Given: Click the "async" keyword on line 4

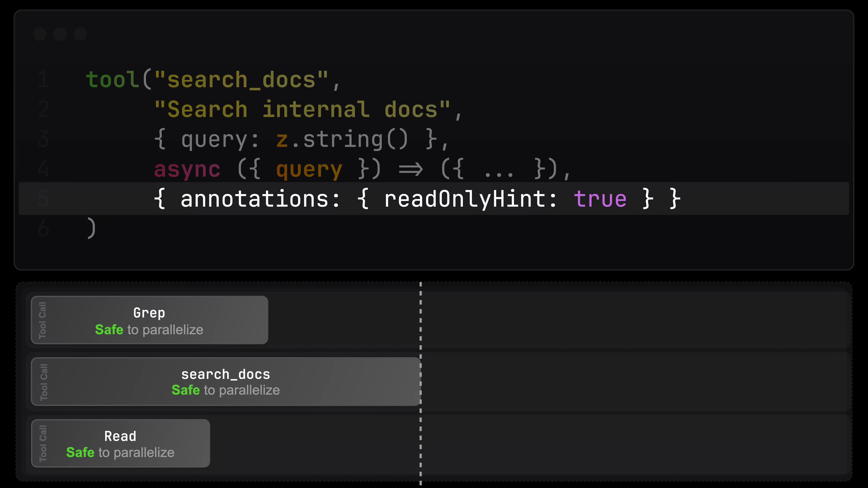Looking at the screenshot, I should pyautogui.click(x=187, y=169).
